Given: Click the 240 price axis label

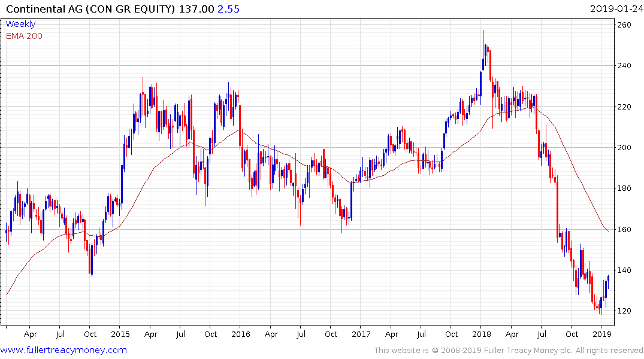Looking at the screenshot, I should (624, 66).
